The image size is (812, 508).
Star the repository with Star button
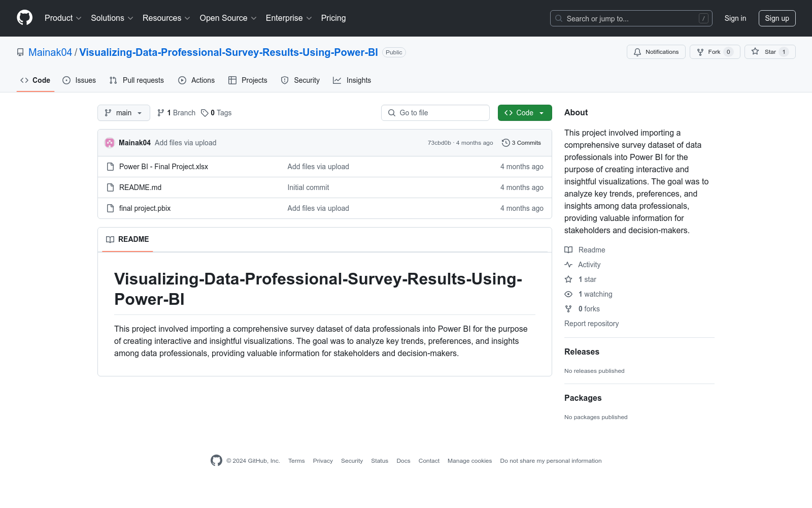click(x=769, y=52)
